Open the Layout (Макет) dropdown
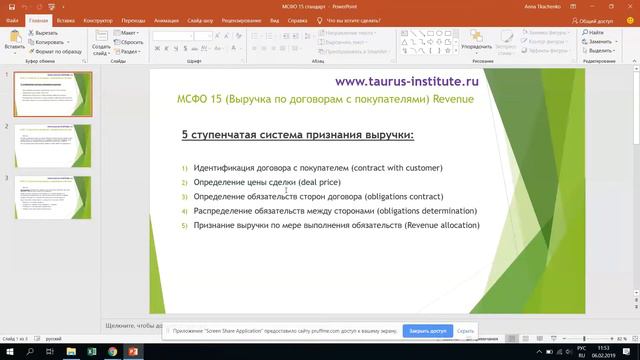The width and height of the screenshot is (640, 360). click(x=127, y=33)
